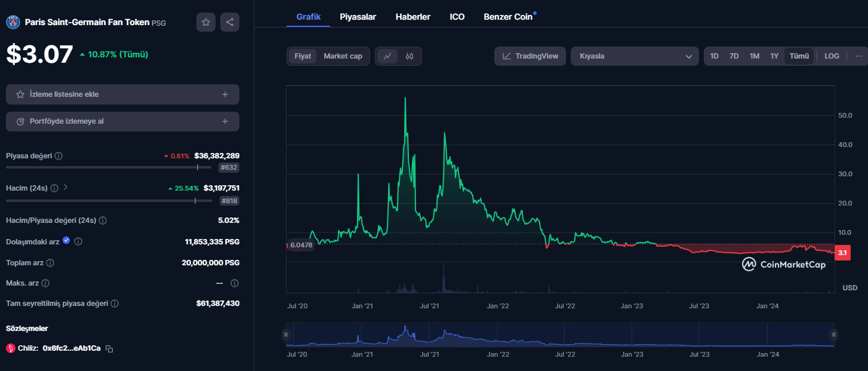Click the share icon button

coord(230,22)
